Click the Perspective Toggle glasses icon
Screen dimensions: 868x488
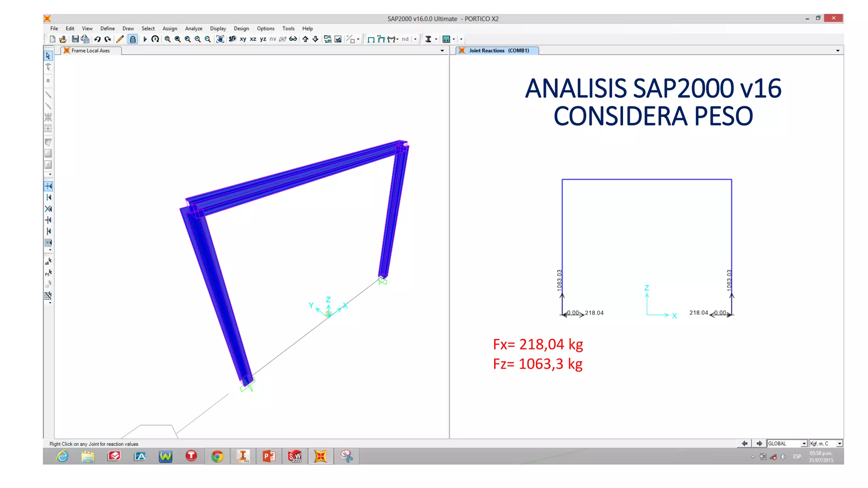click(x=293, y=39)
